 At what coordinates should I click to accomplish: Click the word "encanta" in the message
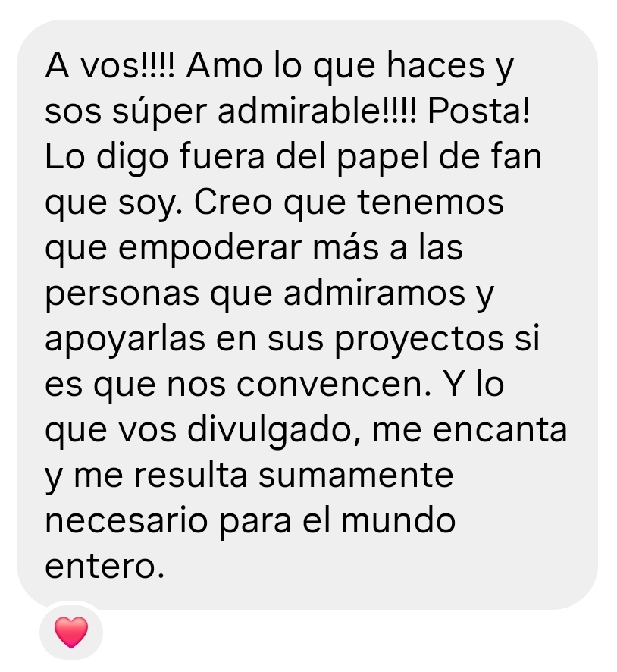(x=500, y=430)
